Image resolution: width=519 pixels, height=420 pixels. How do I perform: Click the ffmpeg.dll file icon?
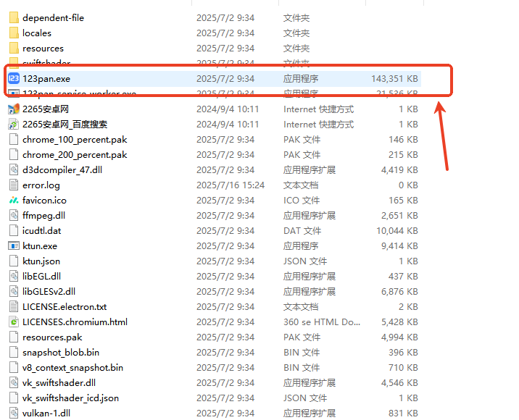[x=14, y=216]
